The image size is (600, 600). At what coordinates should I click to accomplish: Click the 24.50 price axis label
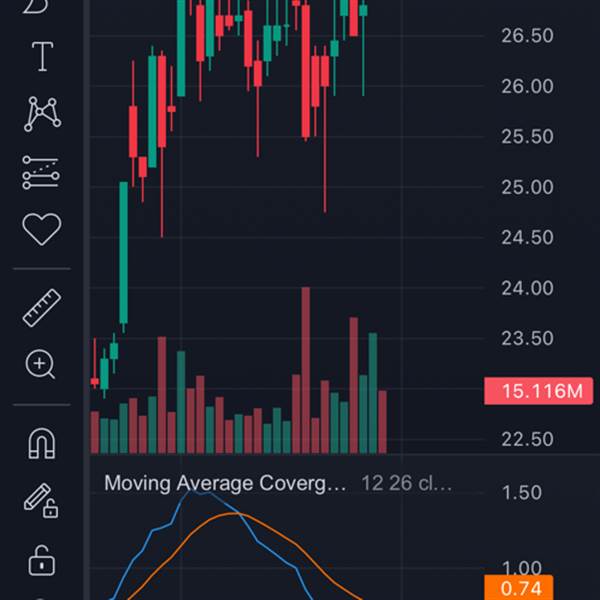pos(527,238)
